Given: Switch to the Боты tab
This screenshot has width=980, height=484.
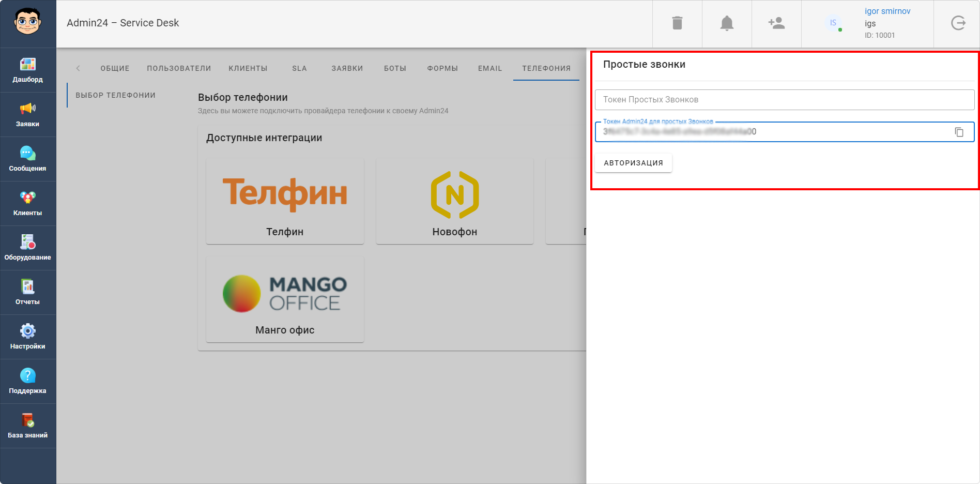Looking at the screenshot, I should pos(395,68).
